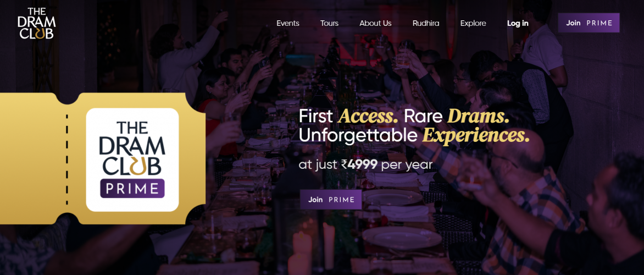Open About Us from navigation
This screenshot has height=275, width=644.
coord(375,24)
